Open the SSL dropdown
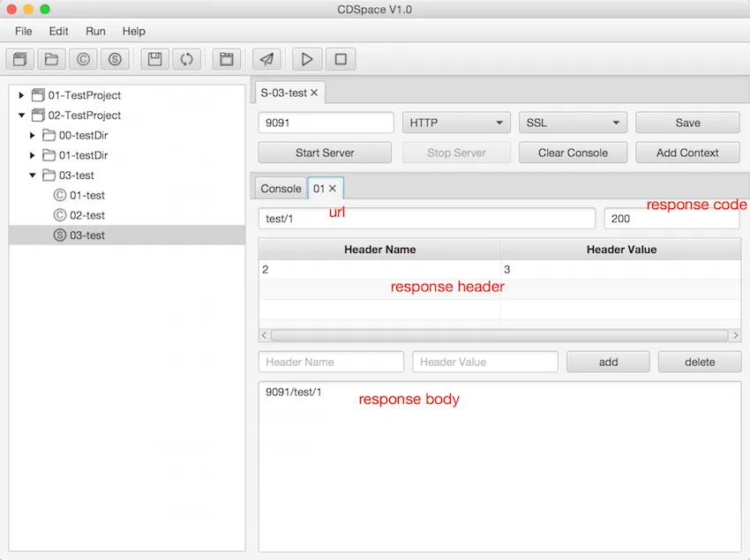Image resolution: width=750 pixels, height=560 pixels. [x=573, y=123]
